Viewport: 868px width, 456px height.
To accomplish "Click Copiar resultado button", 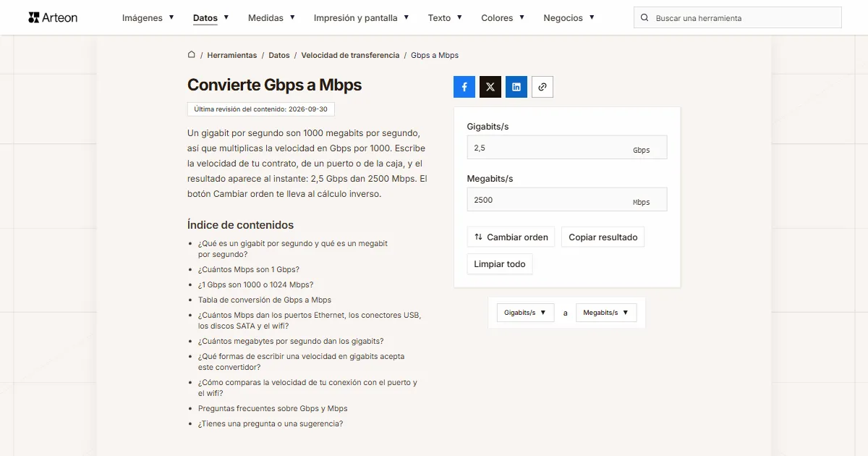I will [603, 237].
